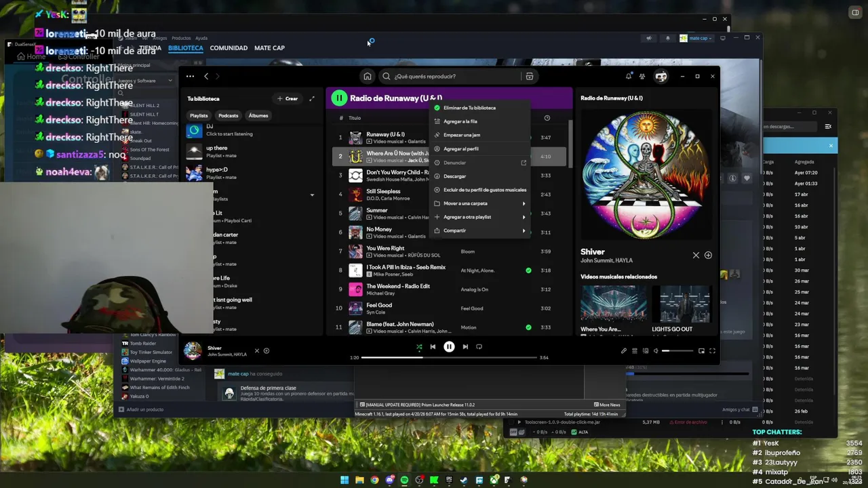Mute Spotify with the speaker icon
The image size is (868, 488).
(x=656, y=350)
